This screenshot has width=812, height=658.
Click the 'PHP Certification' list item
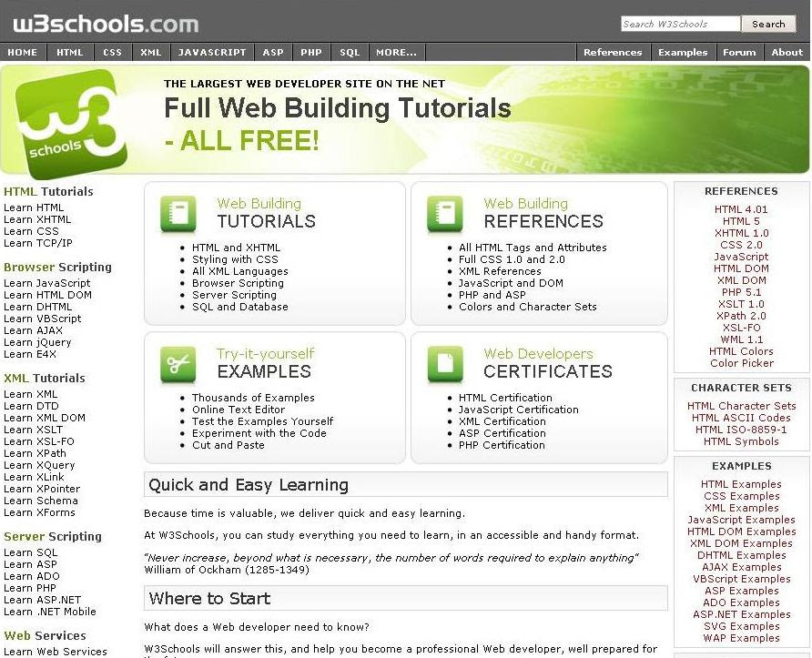502,445
